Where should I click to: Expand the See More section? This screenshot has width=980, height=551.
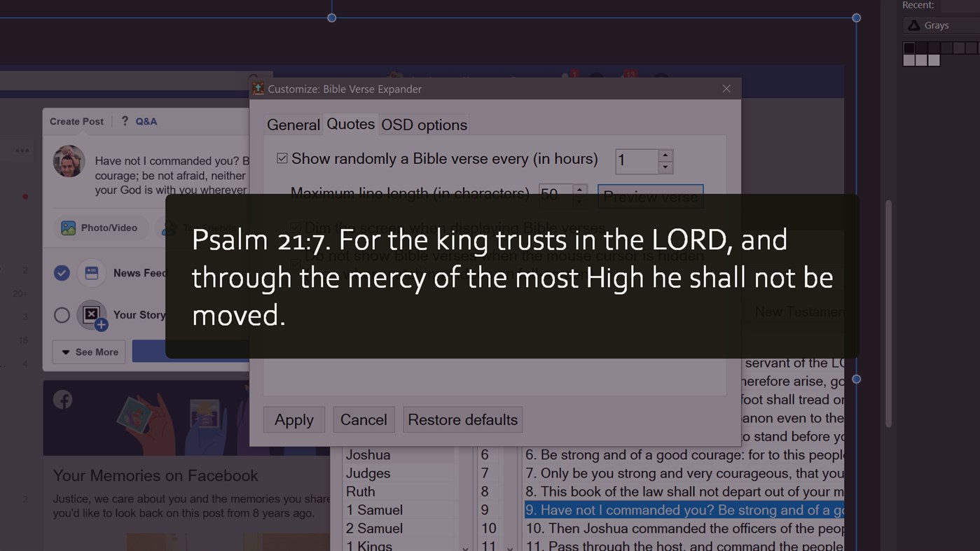(88, 352)
